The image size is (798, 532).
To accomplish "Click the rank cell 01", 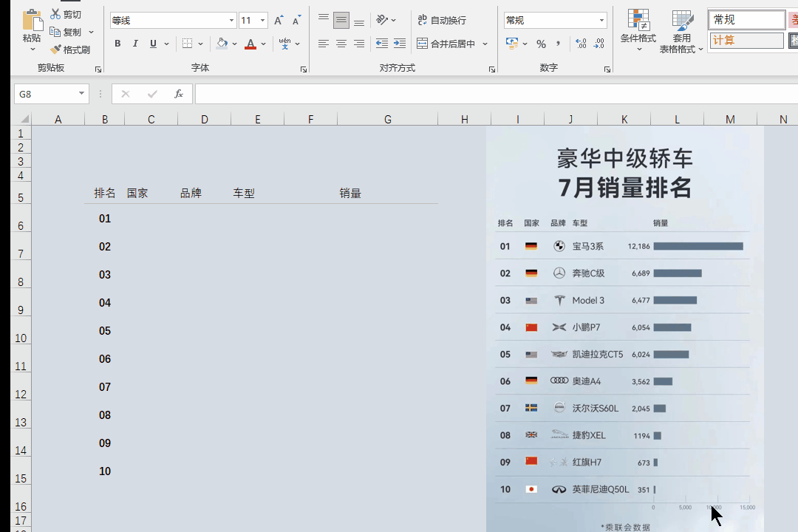I will pyautogui.click(x=105, y=219).
